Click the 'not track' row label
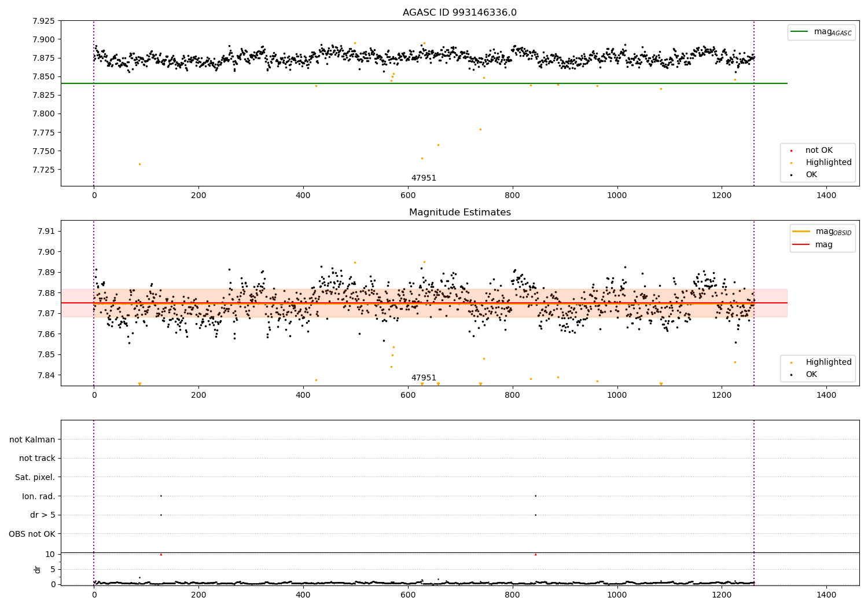Viewport: 868px width, 608px height. click(37, 458)
